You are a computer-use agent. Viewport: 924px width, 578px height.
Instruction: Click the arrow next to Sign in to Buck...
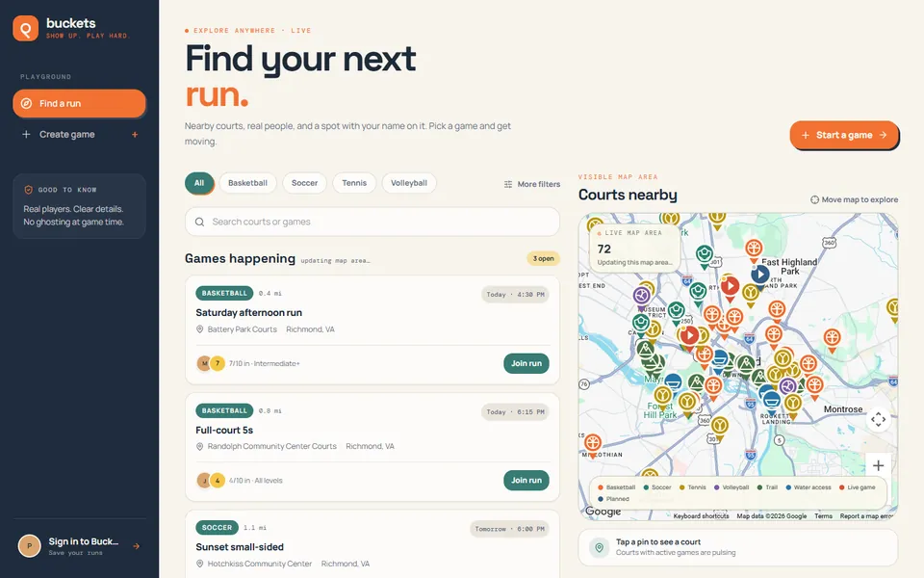click(136, 546)
